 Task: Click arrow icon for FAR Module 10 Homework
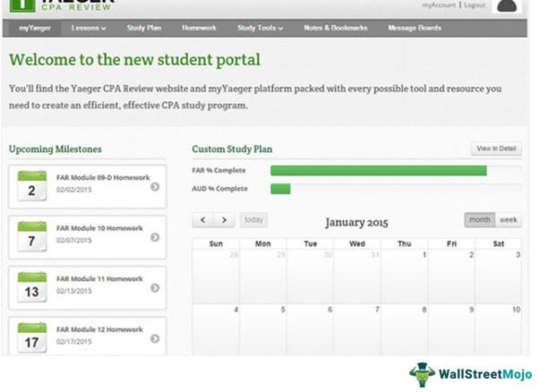pyautogui.click(x=155, y=237)
